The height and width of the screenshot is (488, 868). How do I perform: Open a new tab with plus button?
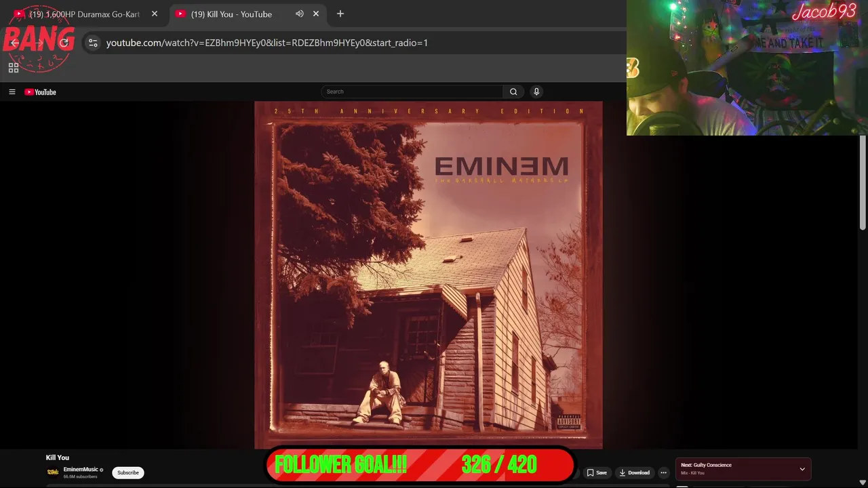(x=340, y=14)
